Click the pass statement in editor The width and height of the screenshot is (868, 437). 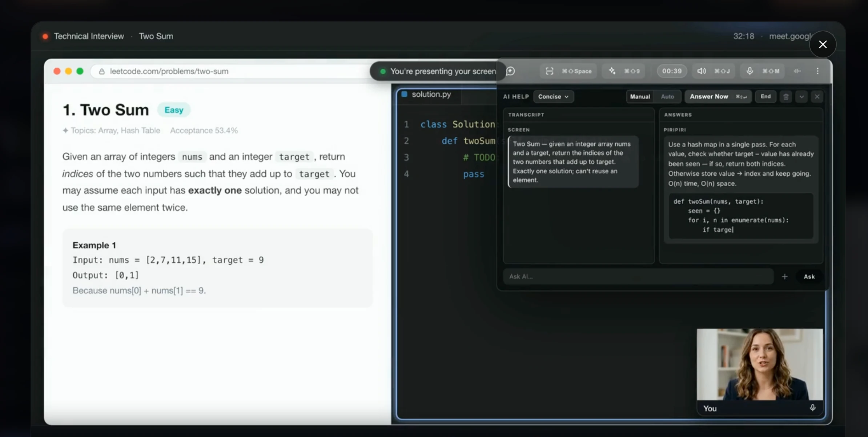point(473,174)
